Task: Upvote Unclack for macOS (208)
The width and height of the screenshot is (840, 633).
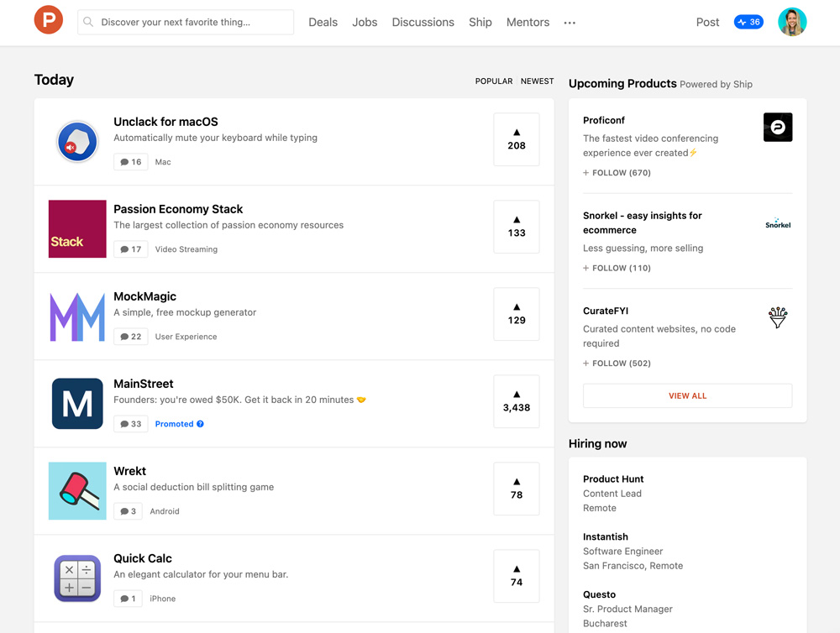Action: (x=517, y=139)
